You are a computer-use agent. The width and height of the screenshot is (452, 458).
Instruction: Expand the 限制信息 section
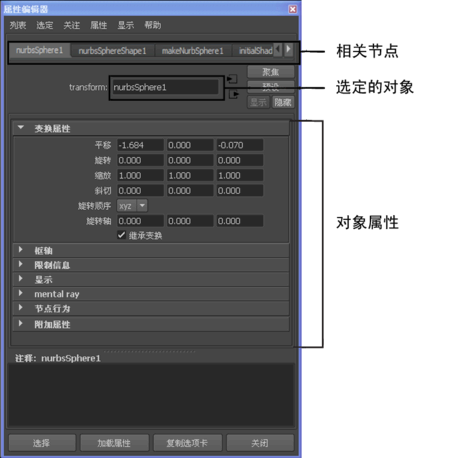(x=151, y=265)
